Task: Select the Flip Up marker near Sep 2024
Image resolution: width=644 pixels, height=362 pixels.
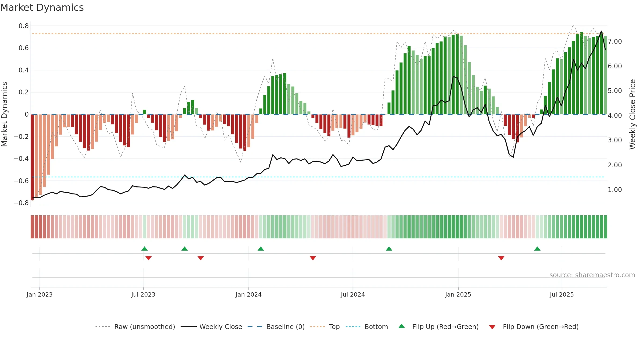Action: coord(389,249)
